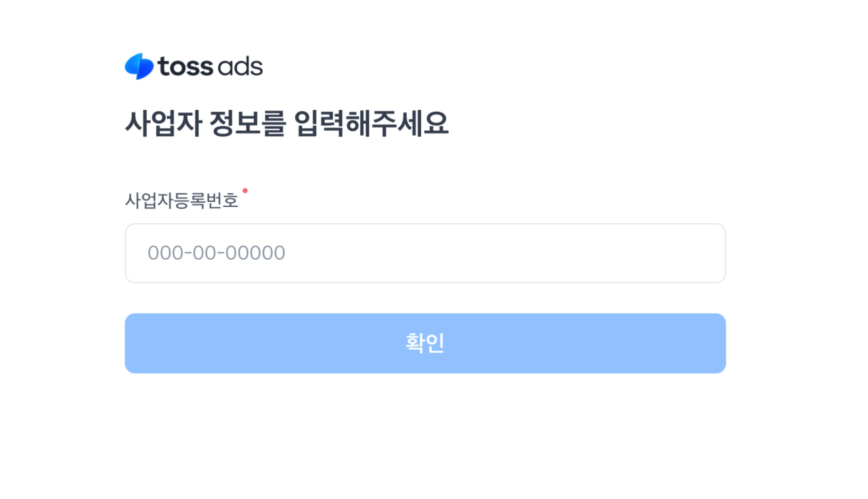Focus the 사업자등록번호 input field

pyautogui.click(x=425, y=253)
